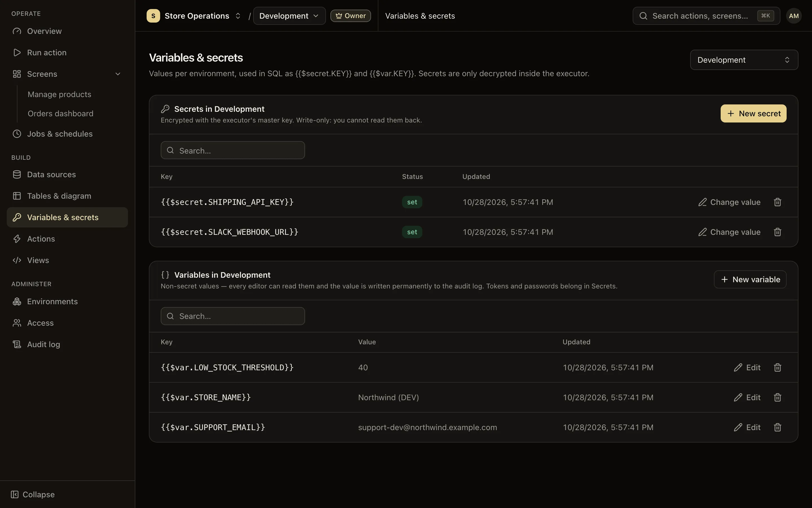This screenshot has width=812, height=508.
Task: Click the set status badge for SLACK_WEBHOOK_URL
Action: click(x=412, y=232)
